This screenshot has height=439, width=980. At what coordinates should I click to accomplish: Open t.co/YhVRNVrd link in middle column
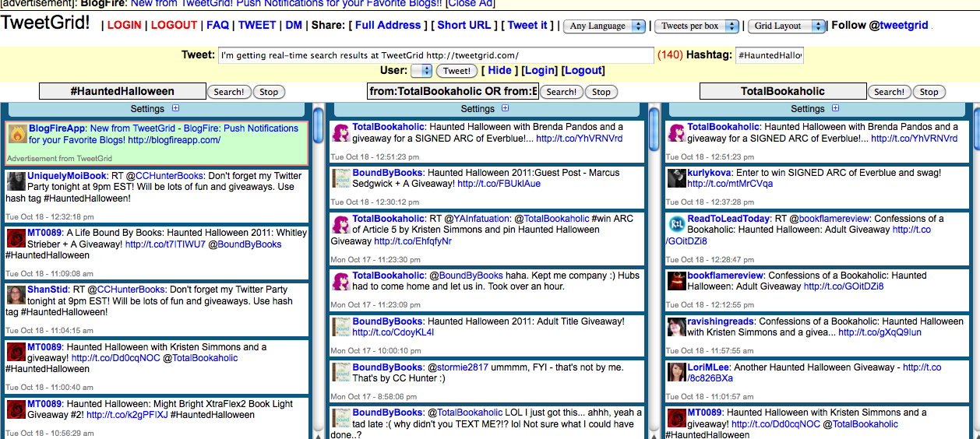(580, 139)
